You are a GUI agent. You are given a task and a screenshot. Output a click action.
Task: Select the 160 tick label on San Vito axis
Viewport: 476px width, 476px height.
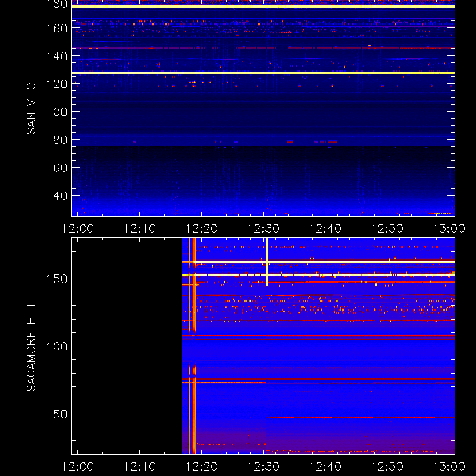(57, 28)
